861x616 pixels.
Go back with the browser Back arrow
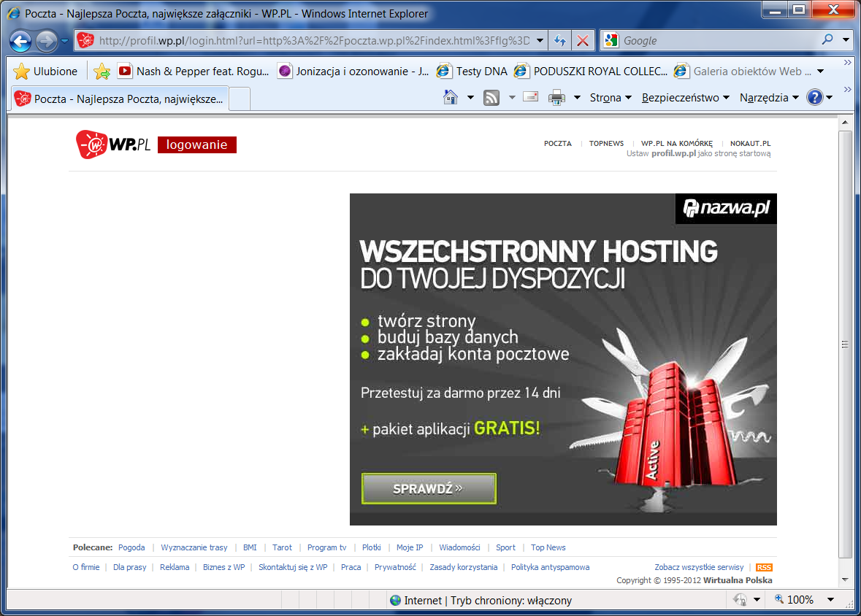[x=20, y=41]
